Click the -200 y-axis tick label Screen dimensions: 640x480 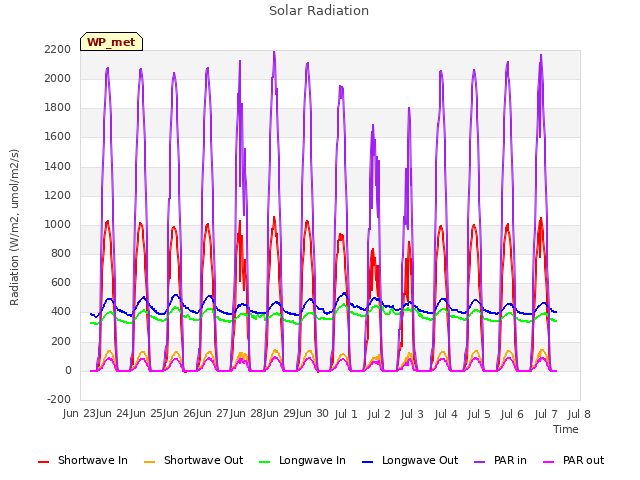[x=59, y=400]
